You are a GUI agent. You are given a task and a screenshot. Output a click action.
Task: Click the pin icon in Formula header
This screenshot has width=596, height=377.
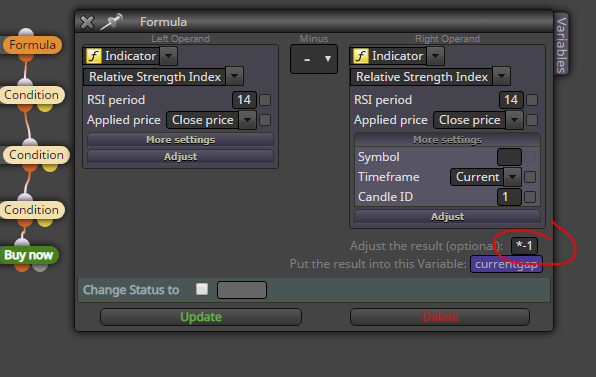pyautogui.click(x=111, y=22)
